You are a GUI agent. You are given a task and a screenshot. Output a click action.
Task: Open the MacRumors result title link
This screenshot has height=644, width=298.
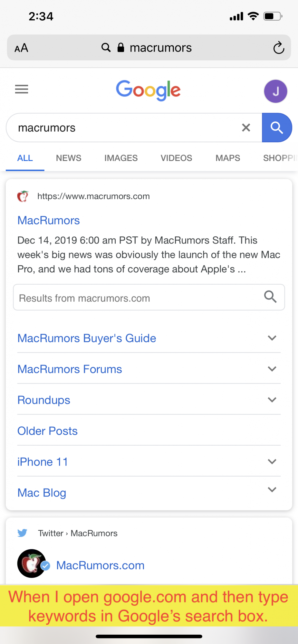coord(49,220)
